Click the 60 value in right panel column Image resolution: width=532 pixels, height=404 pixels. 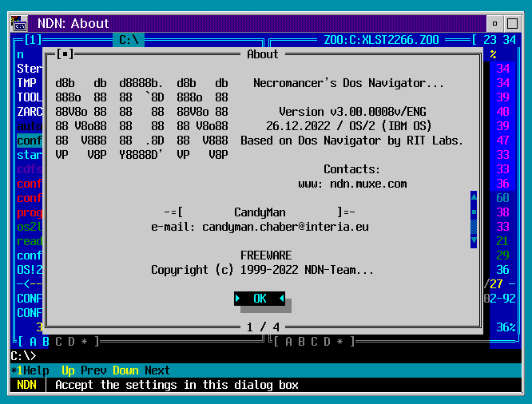pos(502,198)
